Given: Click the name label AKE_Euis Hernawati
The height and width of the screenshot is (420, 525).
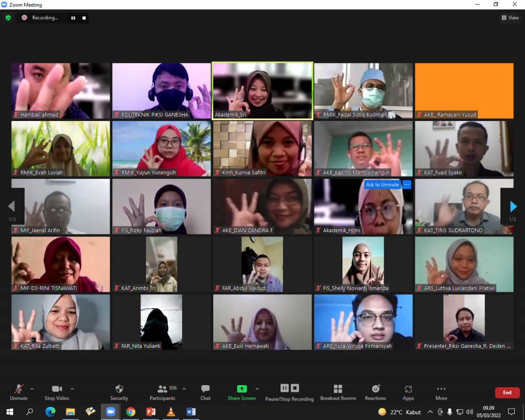Looking at the screenshot, I should point(246,346).
